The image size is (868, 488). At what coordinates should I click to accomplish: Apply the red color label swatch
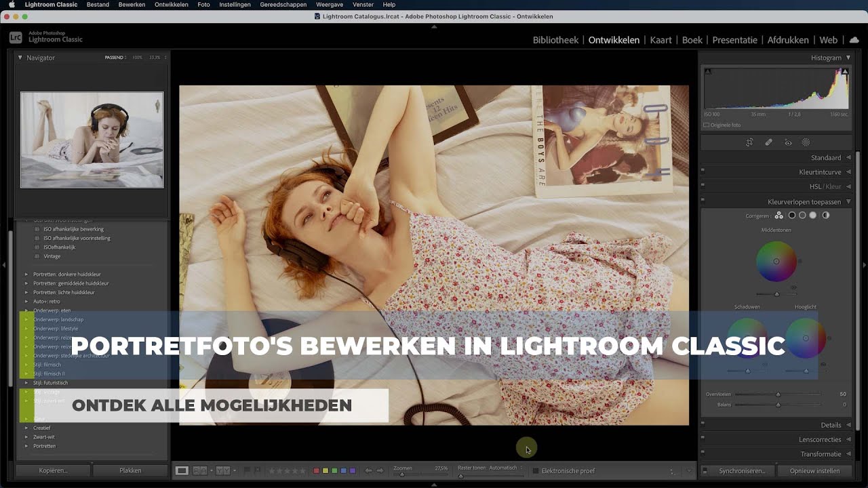316,470
